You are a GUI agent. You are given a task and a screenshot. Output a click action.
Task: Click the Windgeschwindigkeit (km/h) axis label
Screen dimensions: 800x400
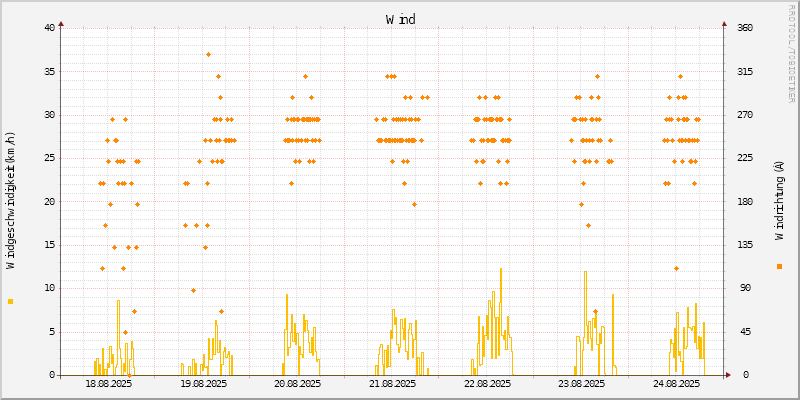pos(11,200)
